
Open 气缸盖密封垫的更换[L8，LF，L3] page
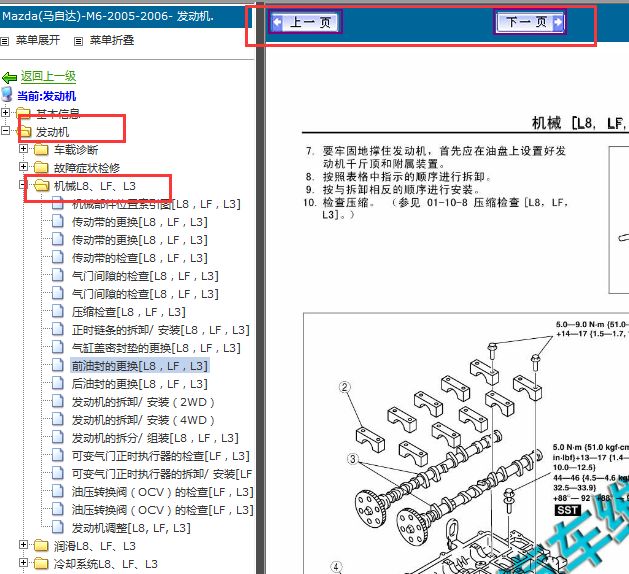click(x=156, y=348)
